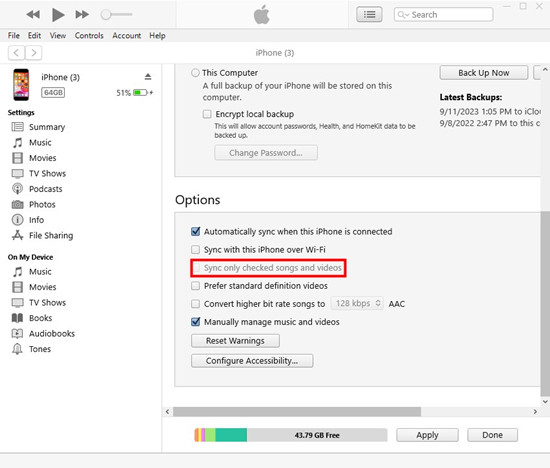Click the Apply button
Image resolution: width=550 pixels, height=468 pixels.
427,435
